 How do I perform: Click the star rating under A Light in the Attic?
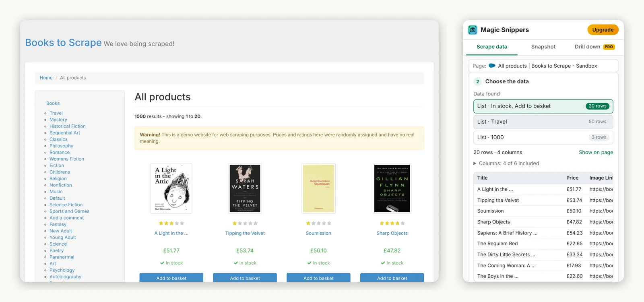coord(171,223)
